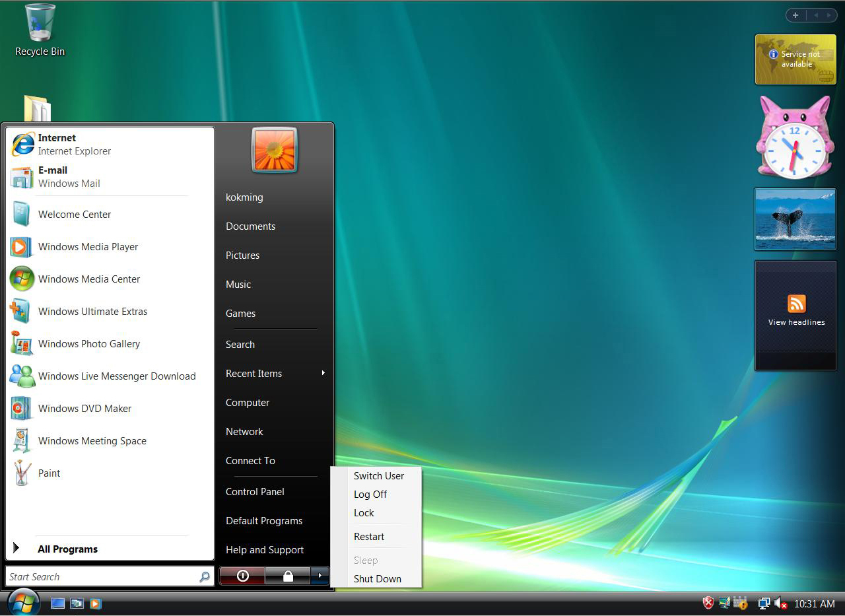Open the kokming user folder link
845x616 pixels.
(x=244, y=197)
